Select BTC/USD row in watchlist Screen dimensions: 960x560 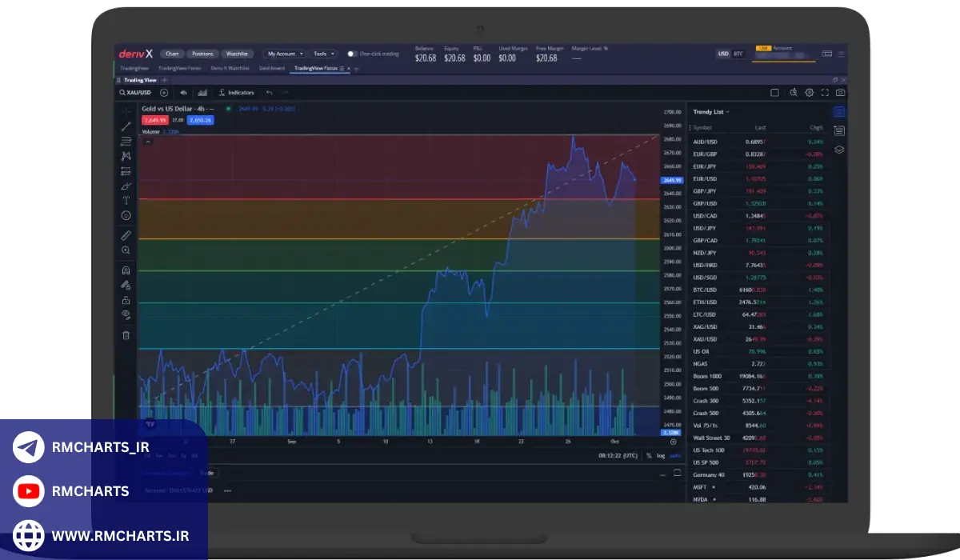click(757, 290)
